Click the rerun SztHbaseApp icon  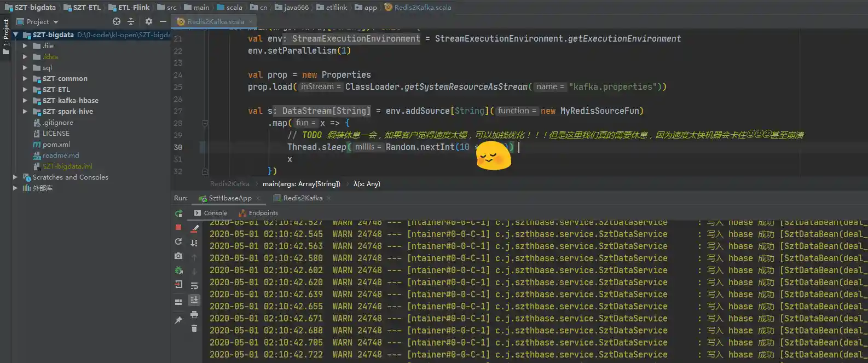pyautogui.click(x=178, y=214)
